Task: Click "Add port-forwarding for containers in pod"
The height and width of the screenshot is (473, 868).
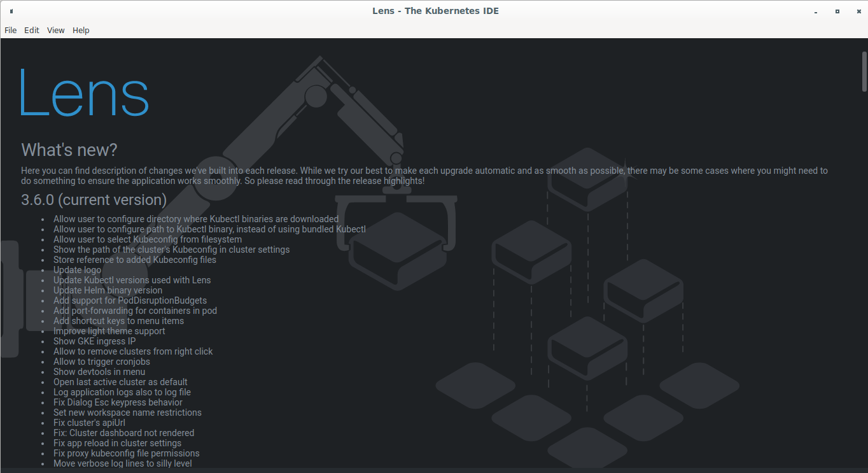Action: pos(135,311)
